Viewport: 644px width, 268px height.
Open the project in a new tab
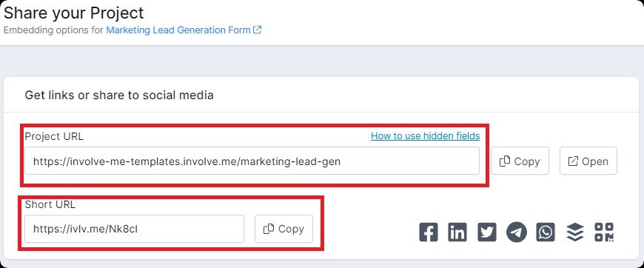tap(588, 161)
